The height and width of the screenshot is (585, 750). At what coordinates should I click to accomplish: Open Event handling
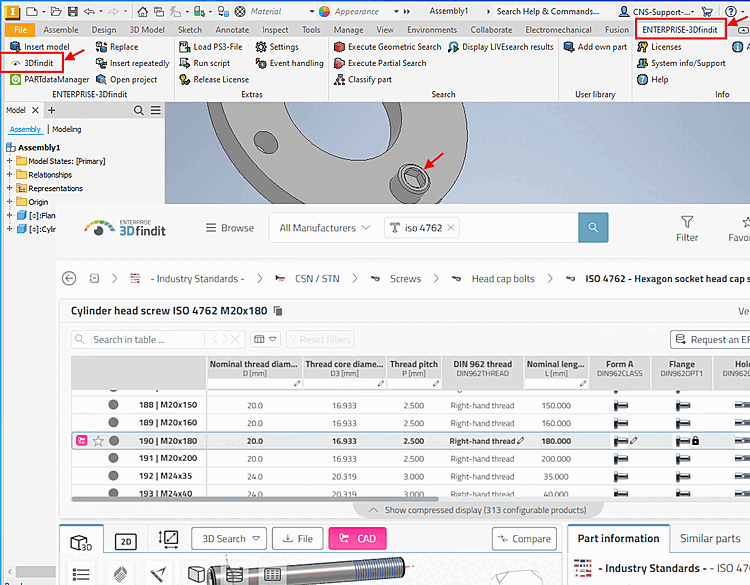(x=289, y=63)
